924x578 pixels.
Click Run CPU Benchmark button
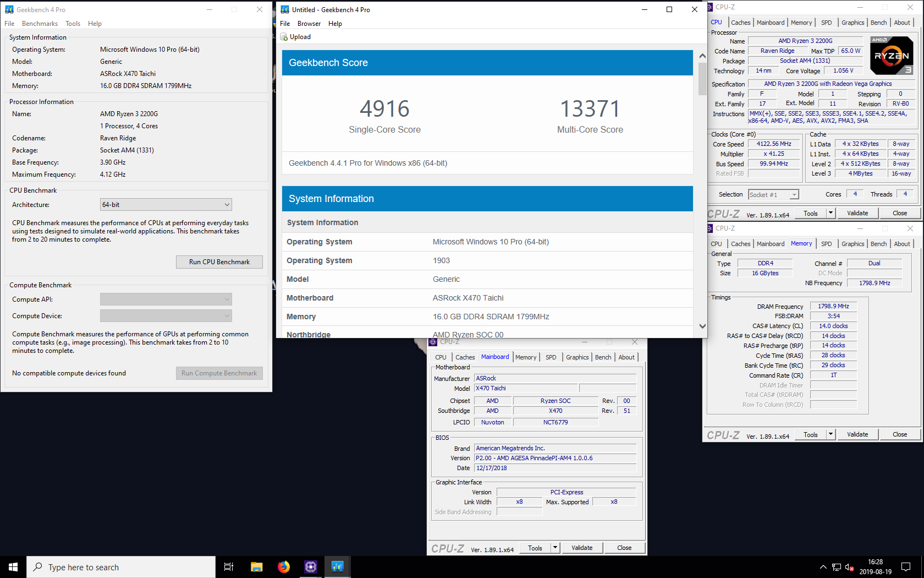(x=219, y=262)
